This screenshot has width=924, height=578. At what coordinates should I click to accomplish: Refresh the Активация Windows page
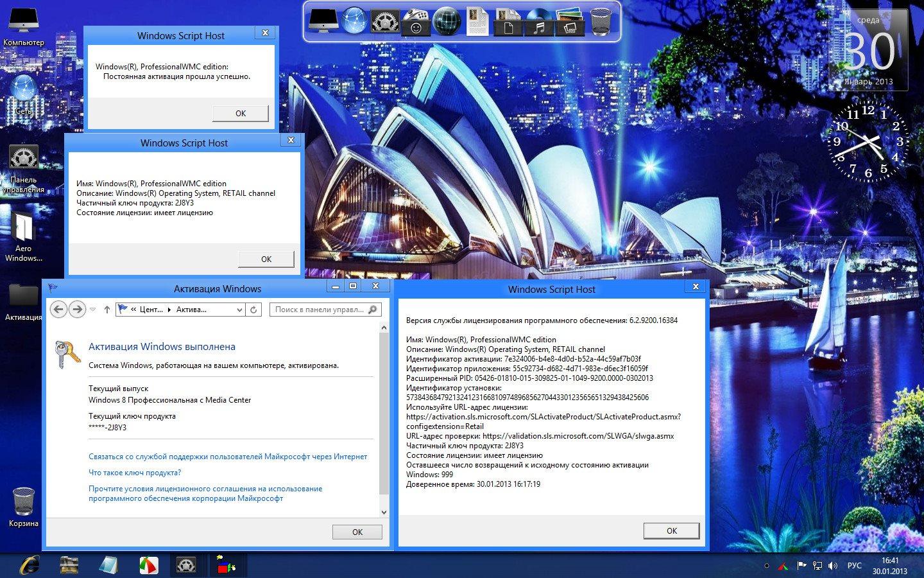(253, 310)
